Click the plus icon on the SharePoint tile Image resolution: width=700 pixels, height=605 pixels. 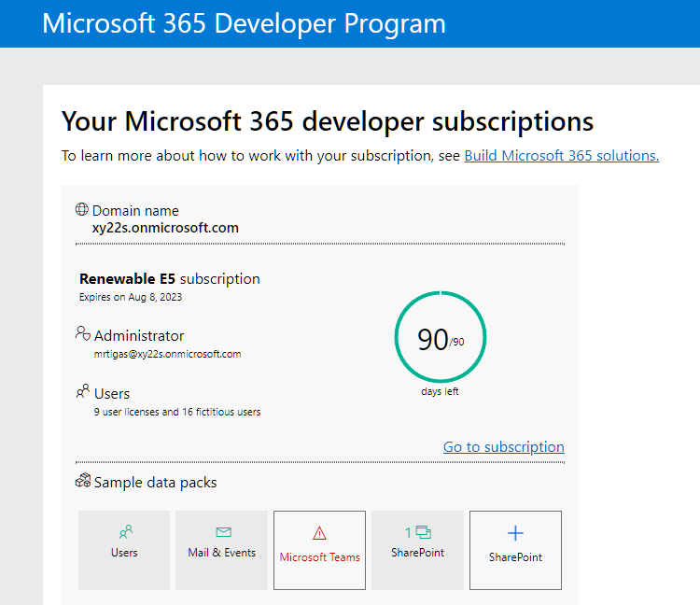[515, 533]
